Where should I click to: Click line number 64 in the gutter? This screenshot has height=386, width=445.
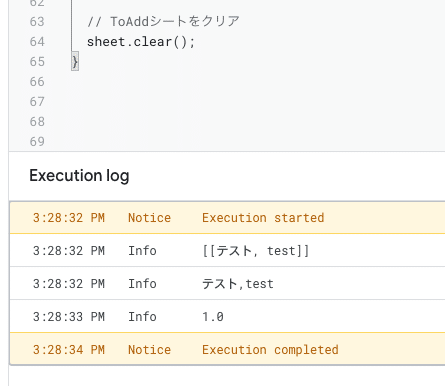coord(37,42)
